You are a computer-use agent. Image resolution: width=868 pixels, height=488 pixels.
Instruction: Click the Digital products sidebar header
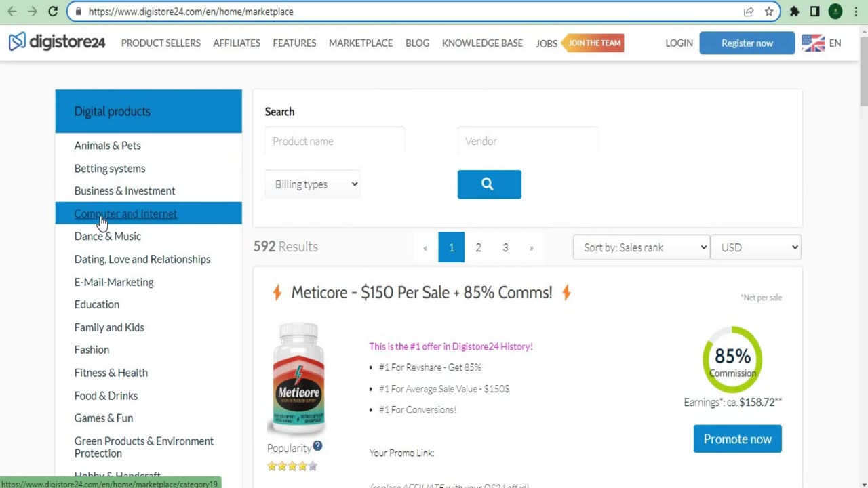pyautogui.click(x=149, y=111)
